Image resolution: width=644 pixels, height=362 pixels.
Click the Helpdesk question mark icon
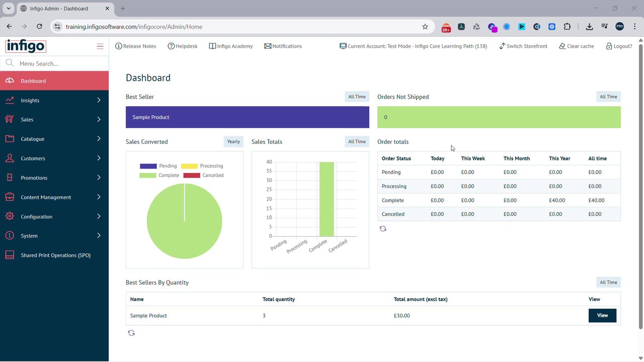tap(171, 46)
